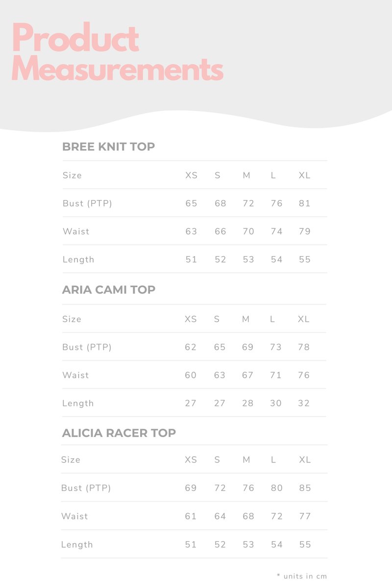Viewport: 392px width, 588px height.
Task: Select the ARIA CAMI TOP heading
Action: (x=108, y=290)
